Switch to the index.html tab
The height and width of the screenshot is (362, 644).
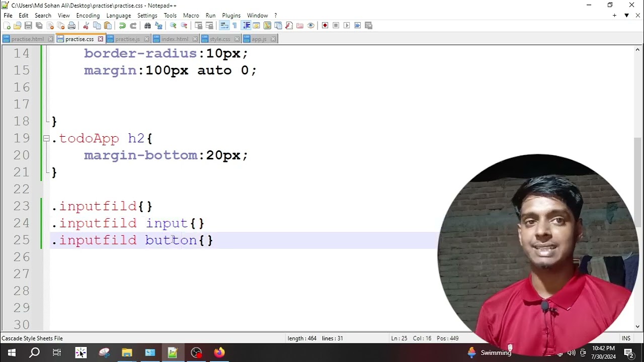coord(175,39)
